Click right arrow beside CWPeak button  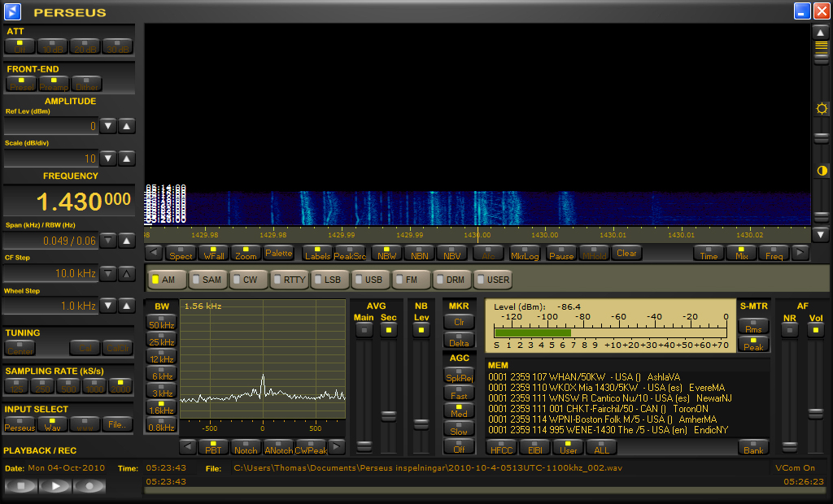[x=336, y=447]
